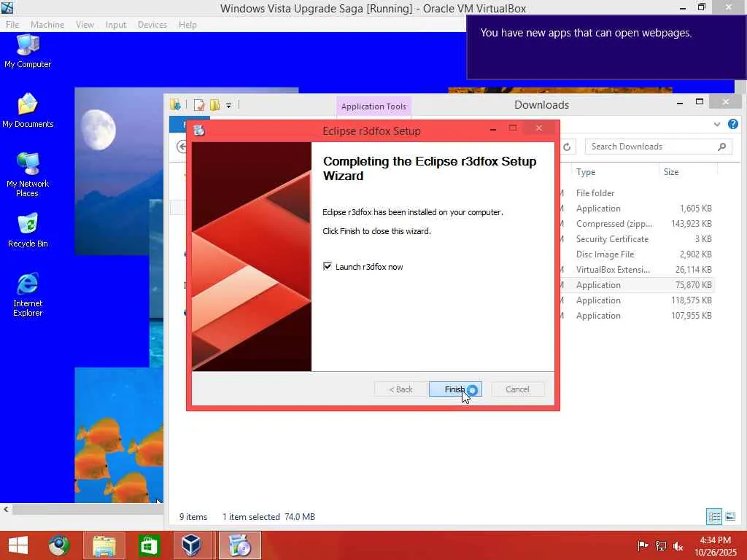Click the horizontal scrollbar left arrow
The width and height of the screenshot is (747, 560).
[x=5, y=509]
